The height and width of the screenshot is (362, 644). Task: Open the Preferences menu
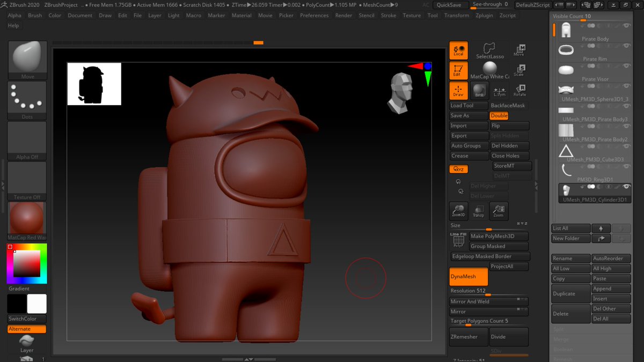[314, 16]
